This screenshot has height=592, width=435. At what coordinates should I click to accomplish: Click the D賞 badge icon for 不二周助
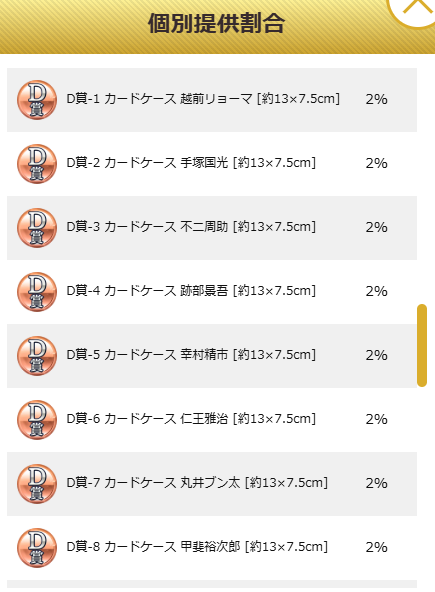coord(37,228)
